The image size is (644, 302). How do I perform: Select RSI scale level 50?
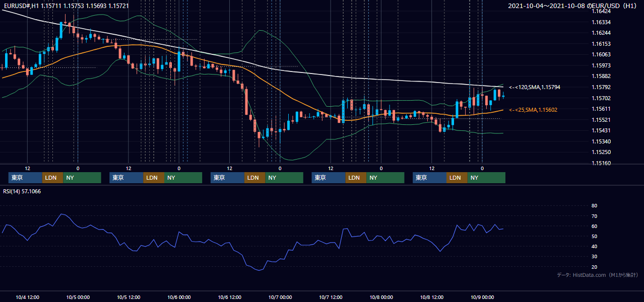594,236
